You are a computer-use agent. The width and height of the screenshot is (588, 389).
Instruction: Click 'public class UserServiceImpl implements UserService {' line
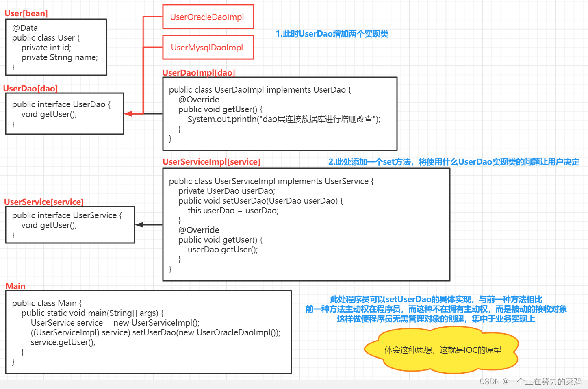(x=271, y=181)
